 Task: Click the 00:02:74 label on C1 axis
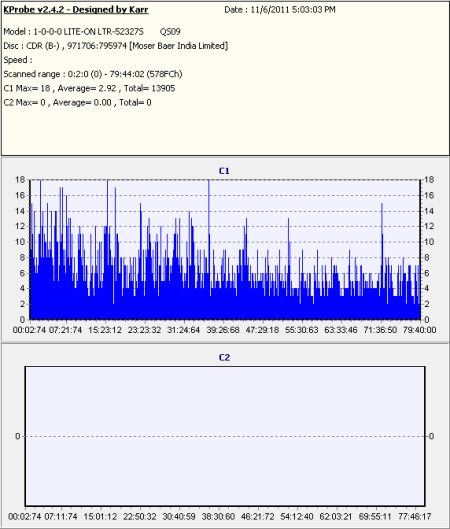point(29,330)
